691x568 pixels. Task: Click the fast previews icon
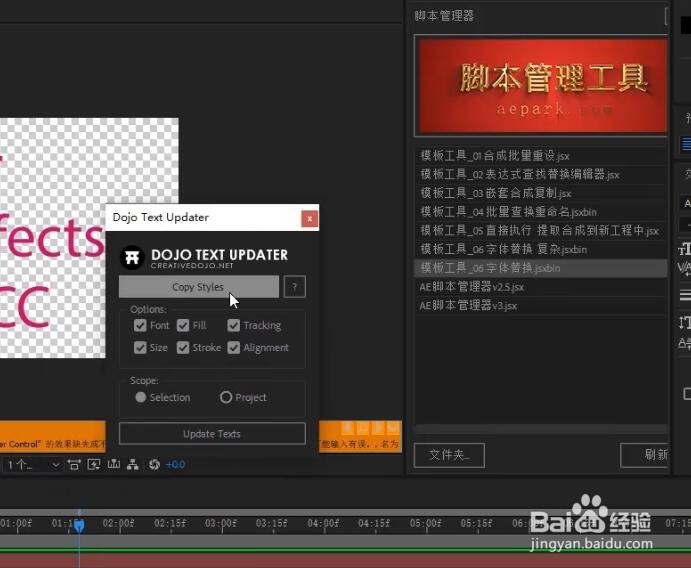[94, 464]
